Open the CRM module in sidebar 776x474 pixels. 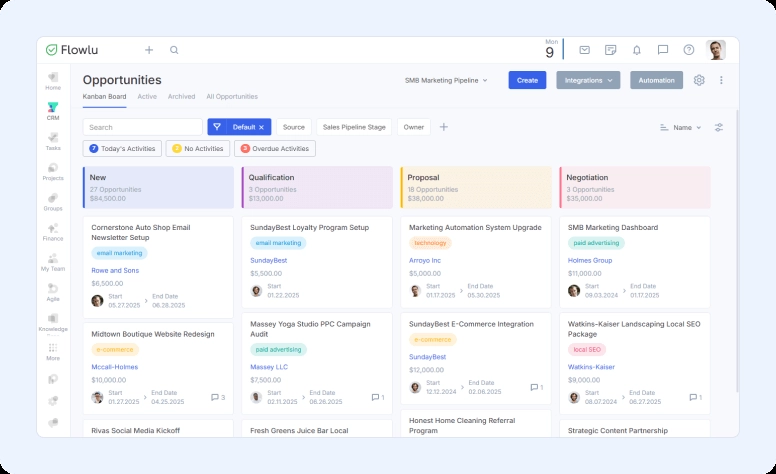(53, 110)
